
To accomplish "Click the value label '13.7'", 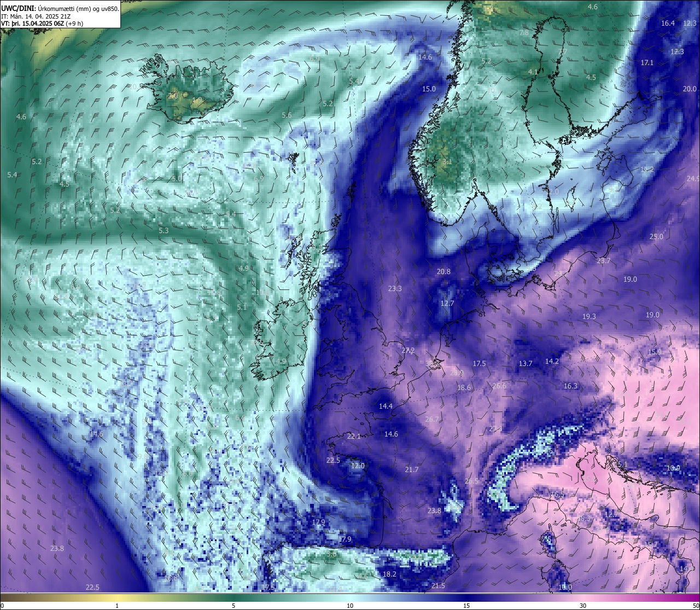I will click(525, 363).
